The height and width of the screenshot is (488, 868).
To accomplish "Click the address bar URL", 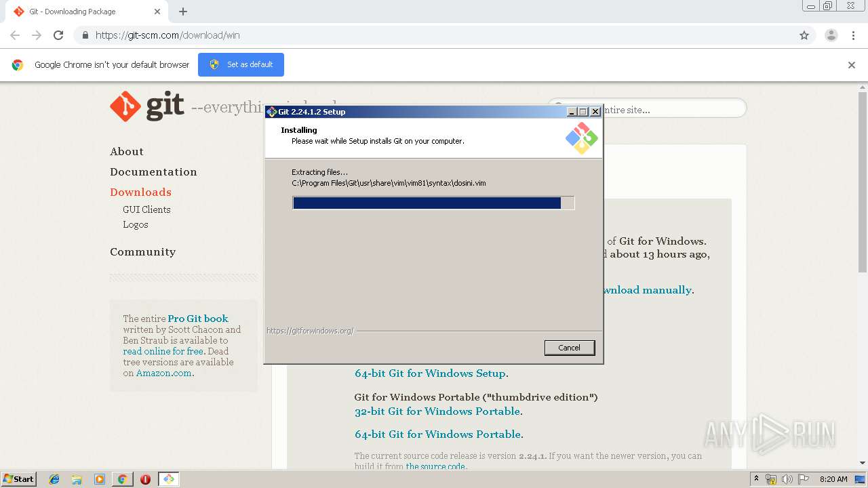I will [167, 35].
